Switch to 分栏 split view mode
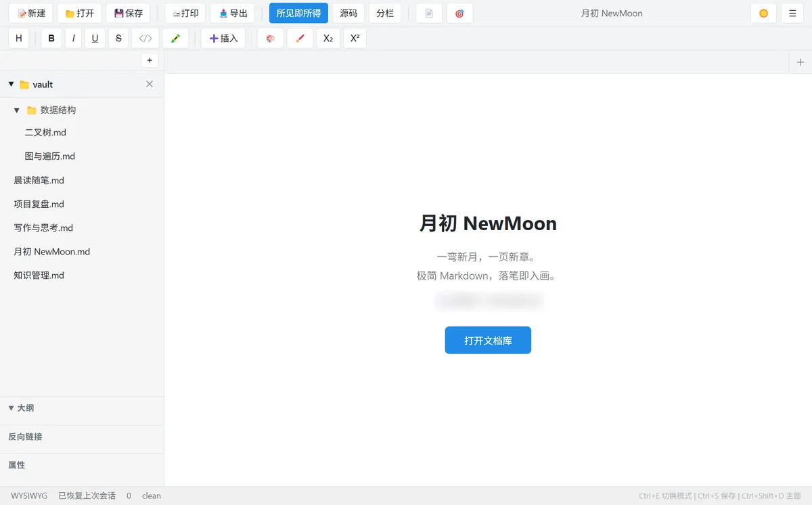This screenshot has width=812, height=505. pos(385,13)
